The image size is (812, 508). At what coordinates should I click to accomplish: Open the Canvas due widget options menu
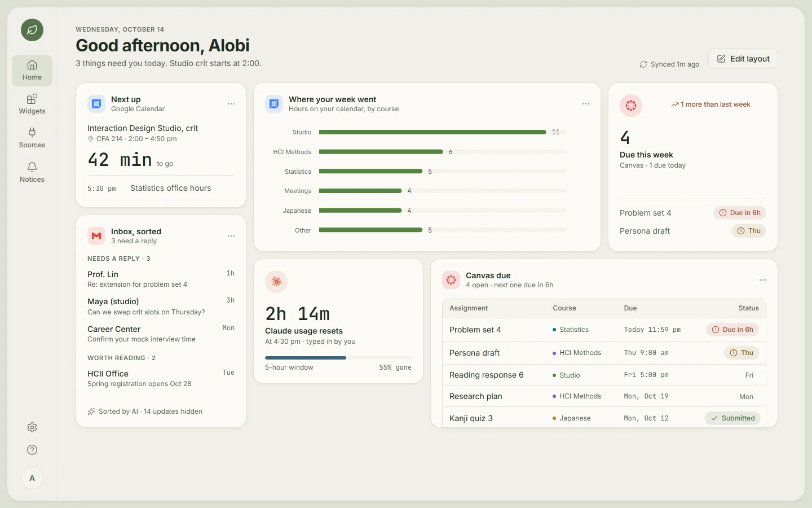763,280
